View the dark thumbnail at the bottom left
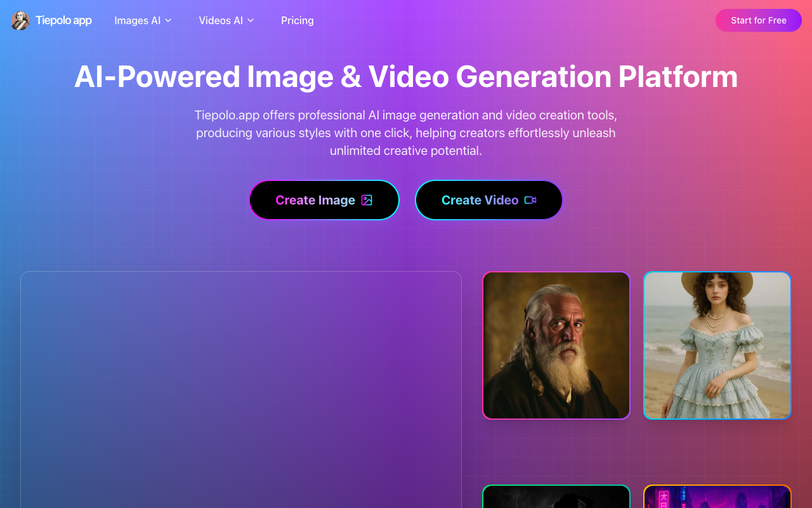 point(556,498)
